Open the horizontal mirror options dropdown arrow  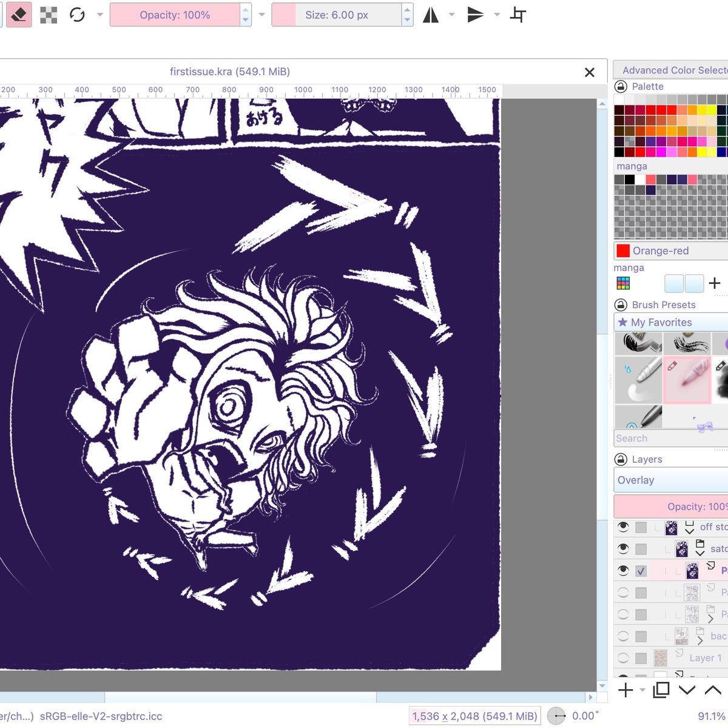coord(451,15)
